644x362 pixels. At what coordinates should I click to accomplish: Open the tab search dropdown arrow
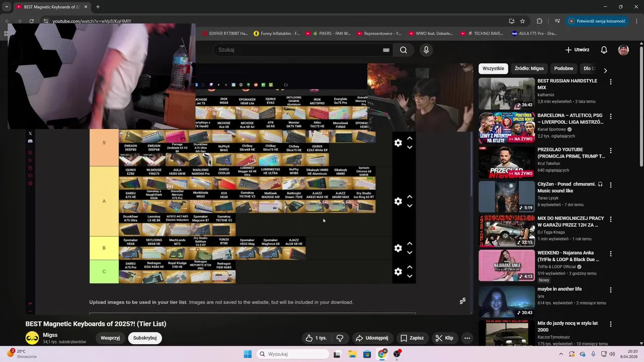7,7
